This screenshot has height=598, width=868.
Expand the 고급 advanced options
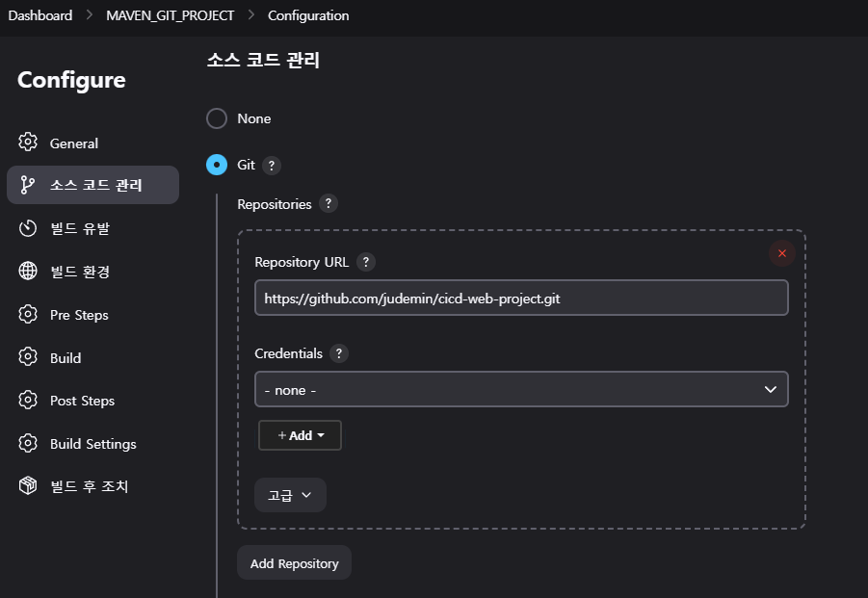pos(290,495)
